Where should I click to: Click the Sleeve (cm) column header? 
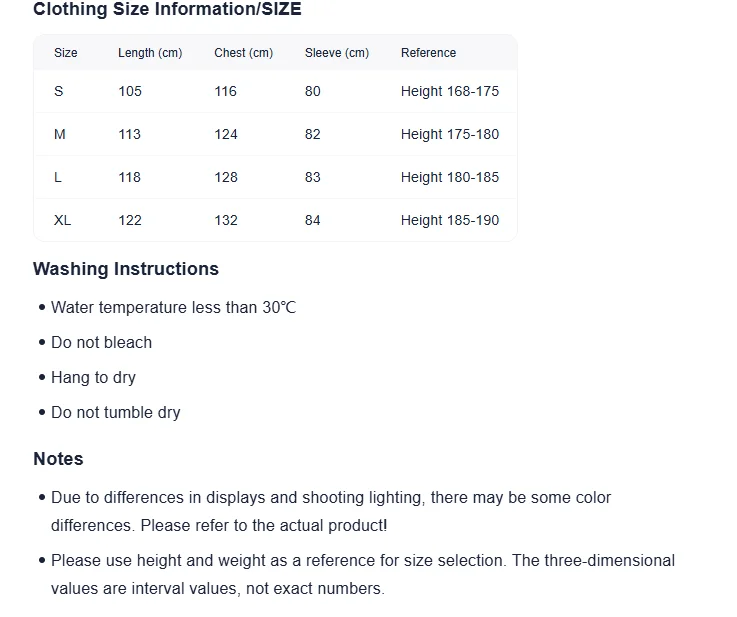[337, 53]
